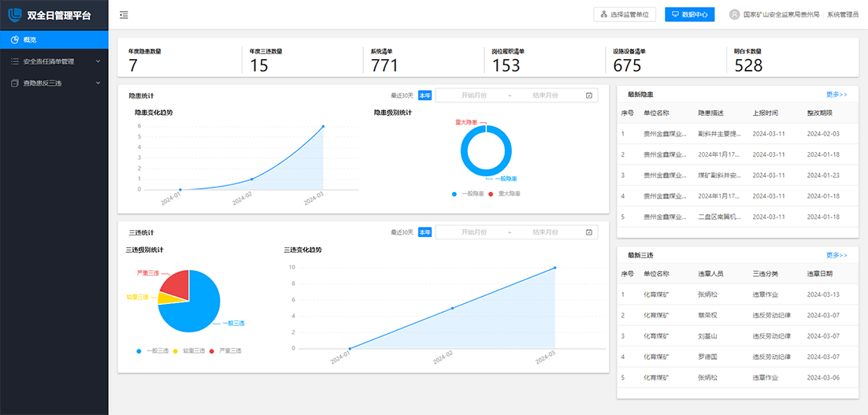Click calendar icon in 三违统计 date range
Screen dimensions: 868x415
[x=589, y=232]
